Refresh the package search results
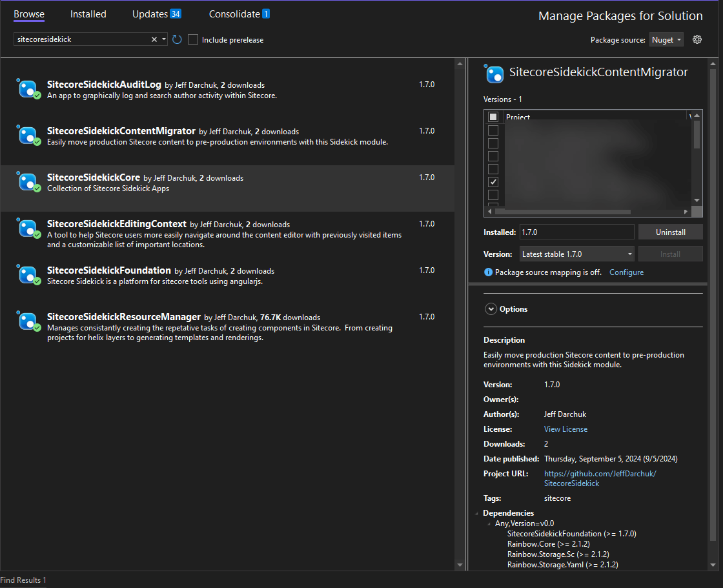 tap(177, 39)
